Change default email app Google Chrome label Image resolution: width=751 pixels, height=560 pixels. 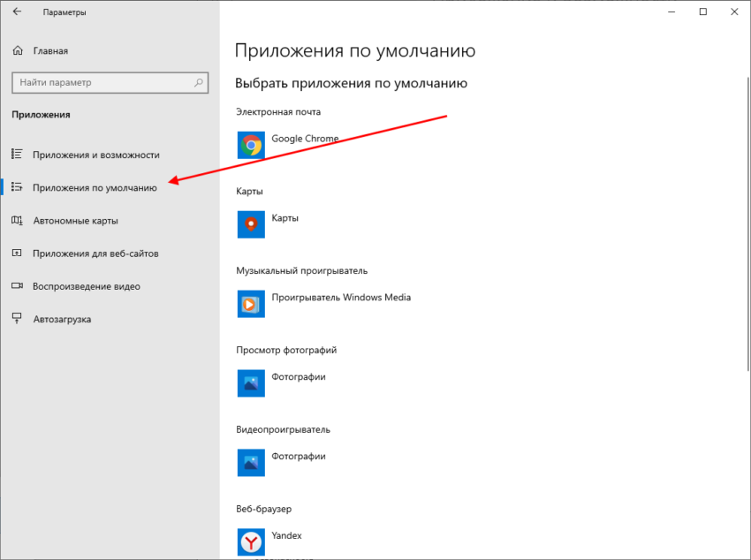(x=305, y=139)
